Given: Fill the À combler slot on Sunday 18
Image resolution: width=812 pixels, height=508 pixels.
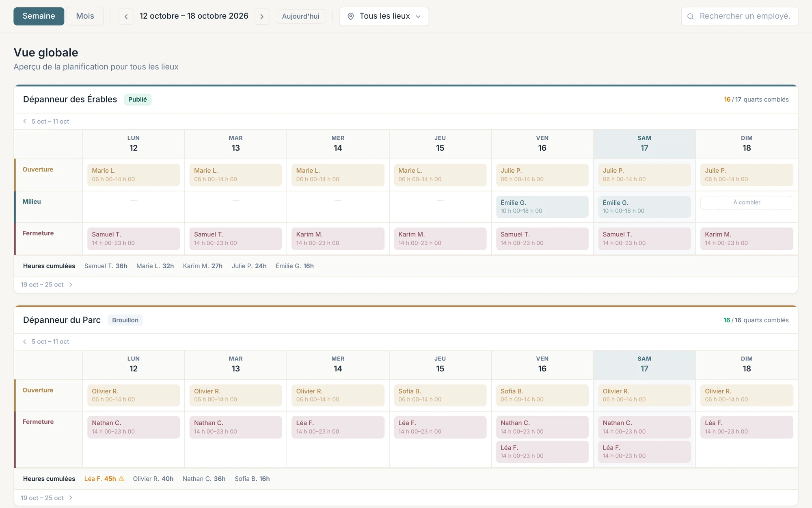Looking at the screenshot, I should [x=747, y=203].
